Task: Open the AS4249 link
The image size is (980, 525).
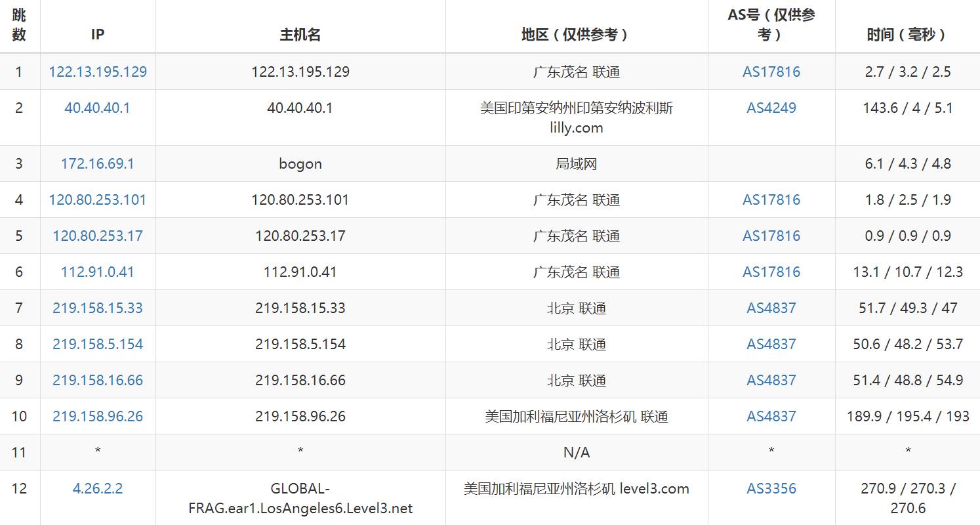Action: click(771, 108)
